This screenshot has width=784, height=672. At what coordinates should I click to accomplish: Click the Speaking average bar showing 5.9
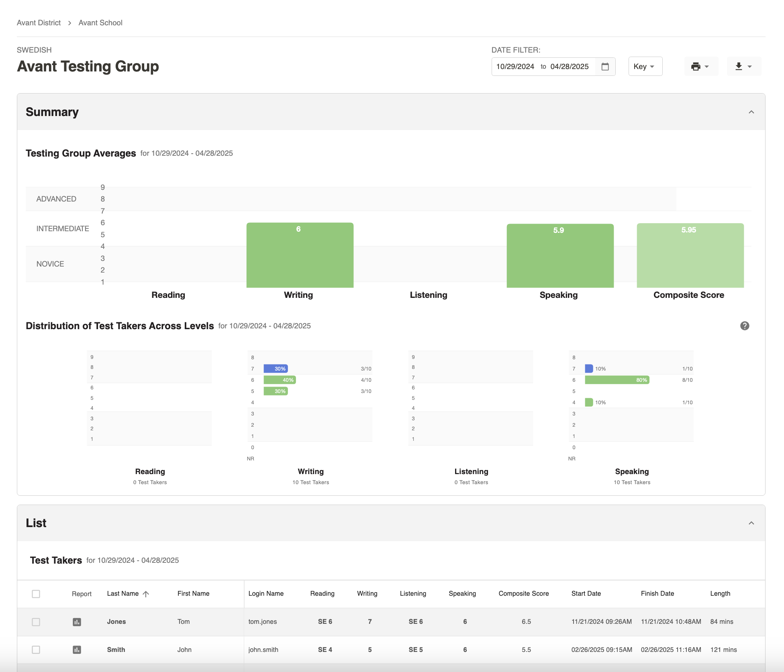560,256
